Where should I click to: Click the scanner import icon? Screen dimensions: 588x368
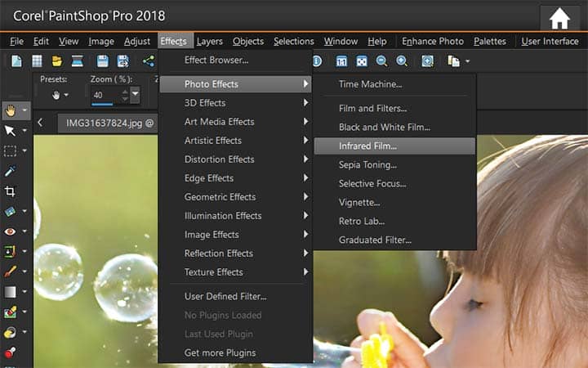[x=78, y=61]
